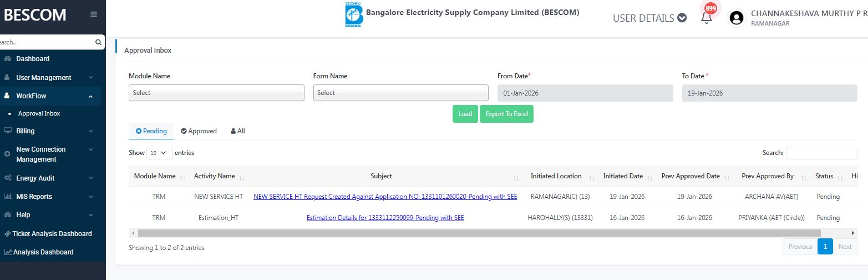
Task: Click the BESCOM company logo
Action: click(353, 14)
